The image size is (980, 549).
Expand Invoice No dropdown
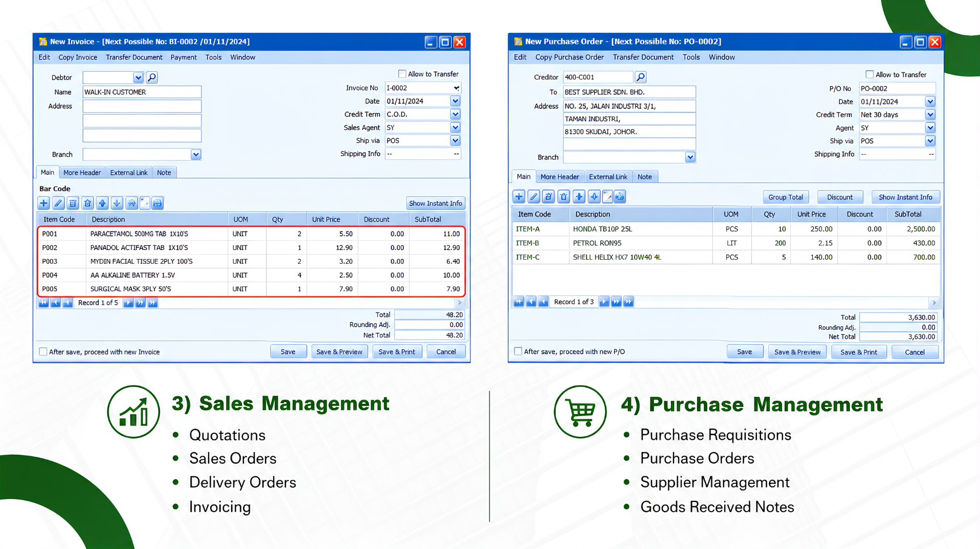coord(456,88)
